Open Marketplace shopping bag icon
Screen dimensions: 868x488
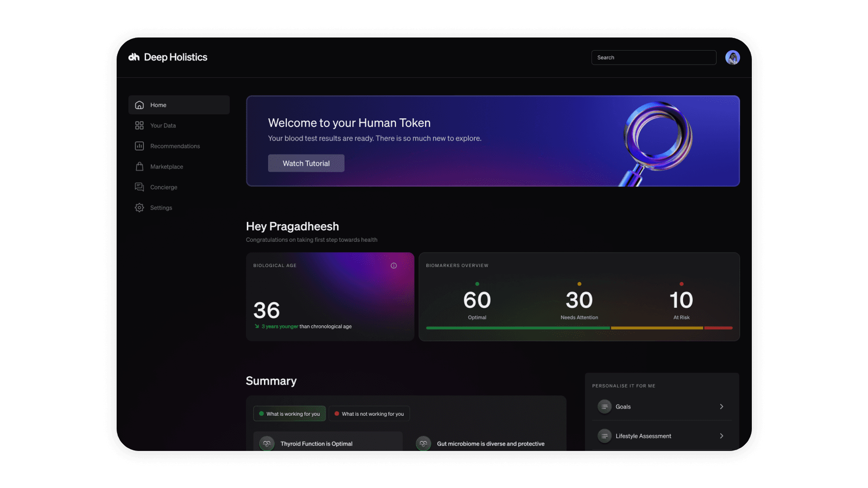139,167
